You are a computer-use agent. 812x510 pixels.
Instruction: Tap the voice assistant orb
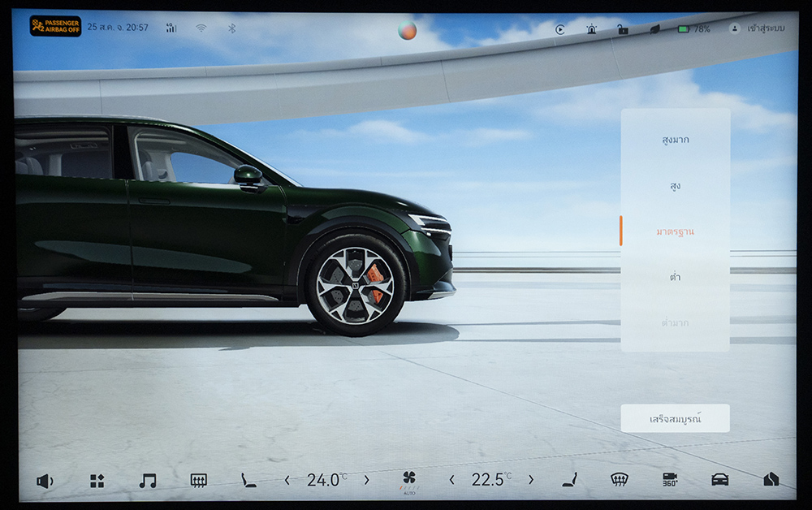(407, 31)
